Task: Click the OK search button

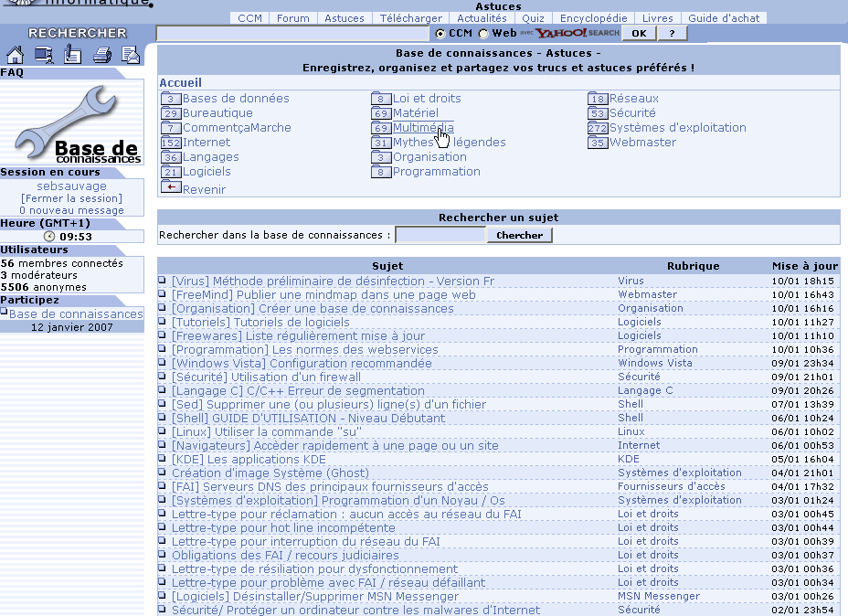Action: point(640,34)
